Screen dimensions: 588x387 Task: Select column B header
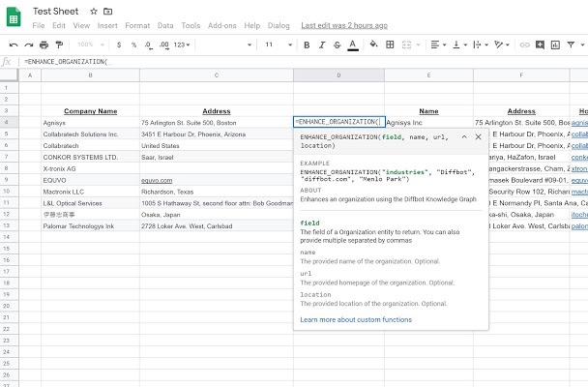pos(90,75)
